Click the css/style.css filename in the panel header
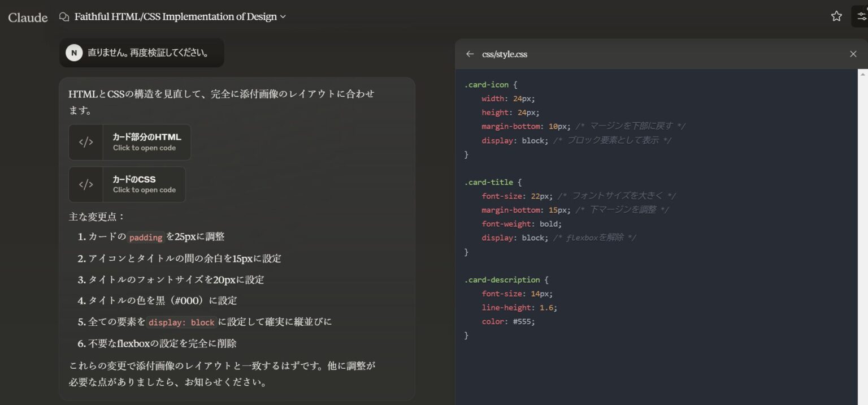This screenshot has width=868, height=405. pyautogui.click(x=504, y=54)
